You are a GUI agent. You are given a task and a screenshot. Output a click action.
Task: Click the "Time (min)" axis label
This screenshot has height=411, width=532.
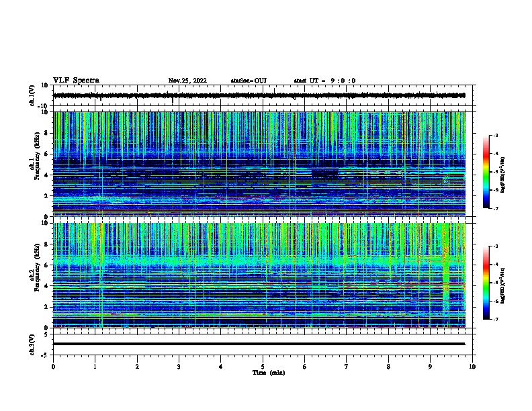click(x=269, y=373)
